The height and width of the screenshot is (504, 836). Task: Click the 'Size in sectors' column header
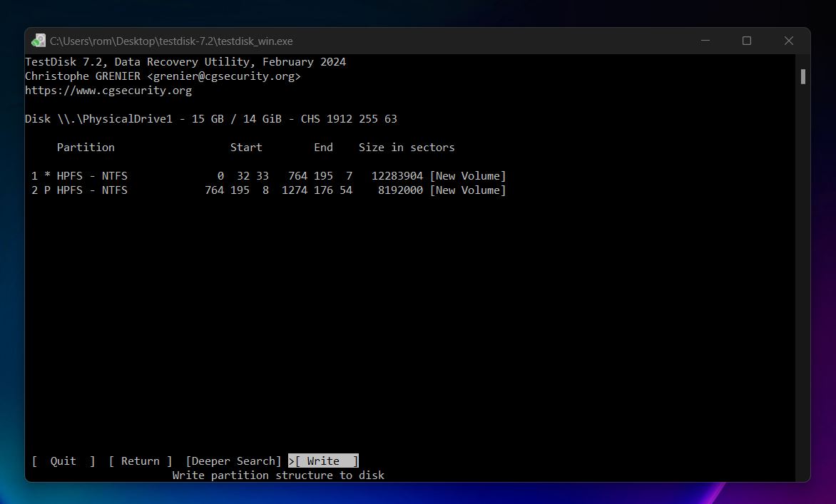pos(407,148)
